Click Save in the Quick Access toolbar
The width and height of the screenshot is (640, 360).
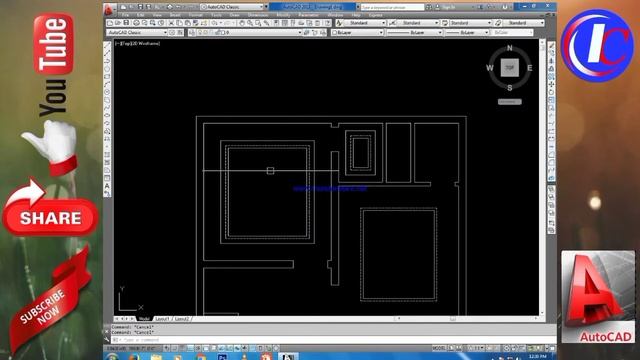(140, 7)
